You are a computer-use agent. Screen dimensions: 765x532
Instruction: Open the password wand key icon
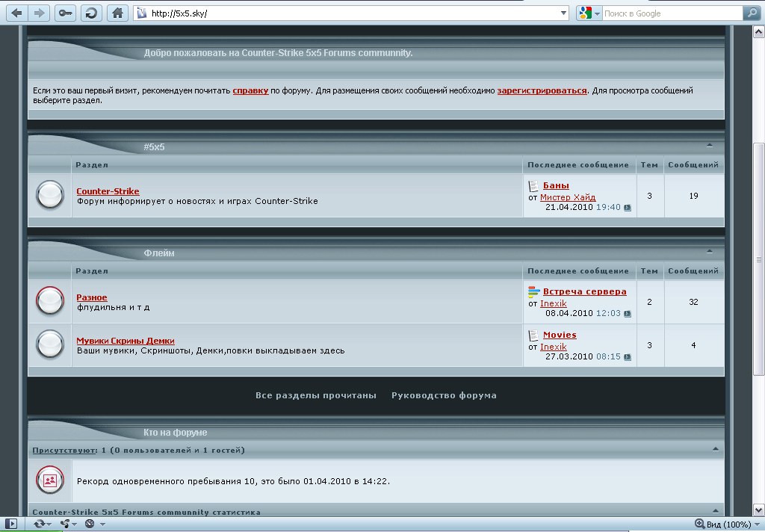point(65,13)
